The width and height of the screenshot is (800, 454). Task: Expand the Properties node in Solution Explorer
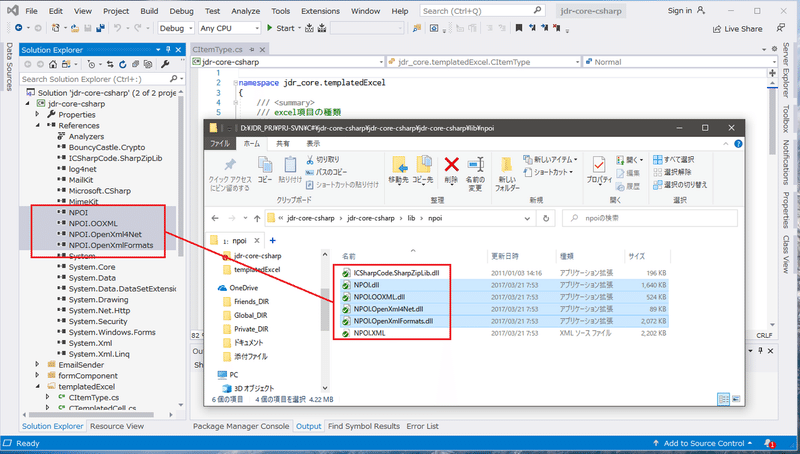pyautogui.click(x=38, y=114)
